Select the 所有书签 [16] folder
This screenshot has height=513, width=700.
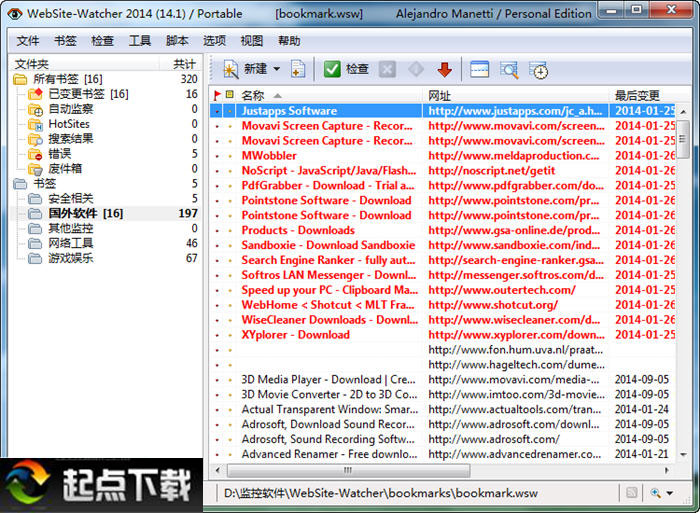click(67, 79)
